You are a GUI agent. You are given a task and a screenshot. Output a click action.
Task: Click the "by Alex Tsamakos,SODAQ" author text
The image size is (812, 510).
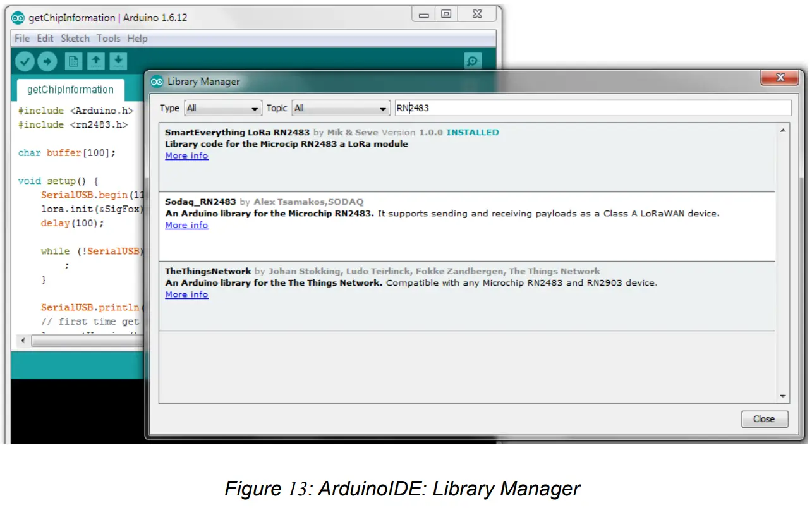tap(302, 202)
